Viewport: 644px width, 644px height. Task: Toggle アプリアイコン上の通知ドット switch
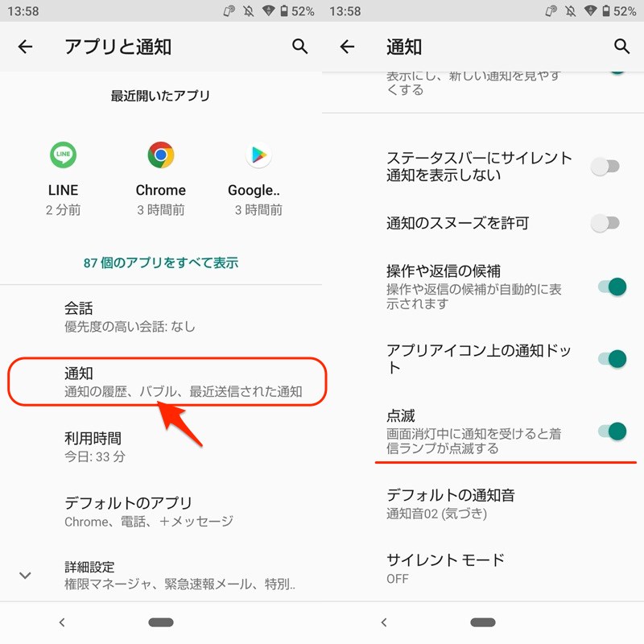[x=612, y=358]
